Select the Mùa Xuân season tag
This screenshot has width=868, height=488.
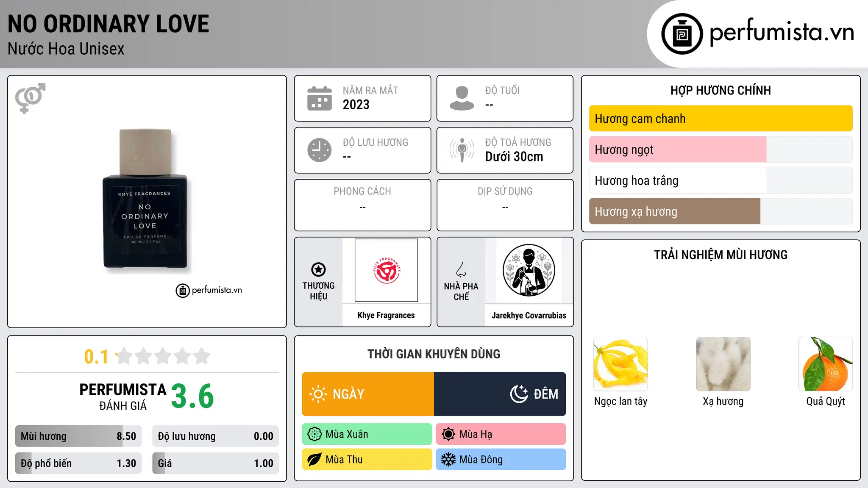click(x=367, y=434)
